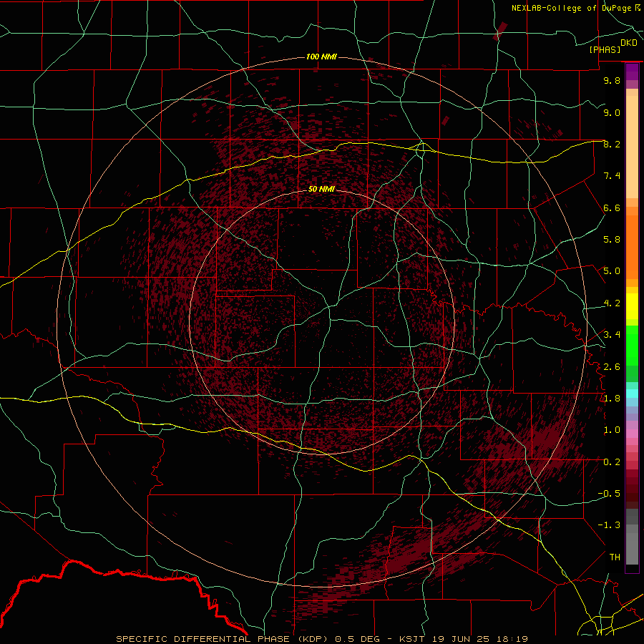Click the 0.5 DEG elevation text
This screenshot has width=644, height=644.
357,639
